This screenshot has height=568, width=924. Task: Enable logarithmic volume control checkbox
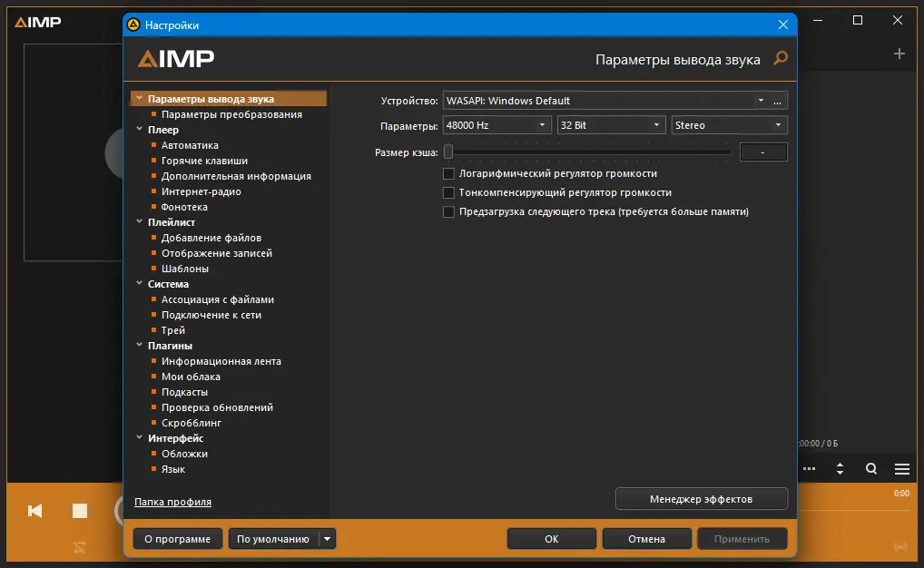tap(448, 174)
